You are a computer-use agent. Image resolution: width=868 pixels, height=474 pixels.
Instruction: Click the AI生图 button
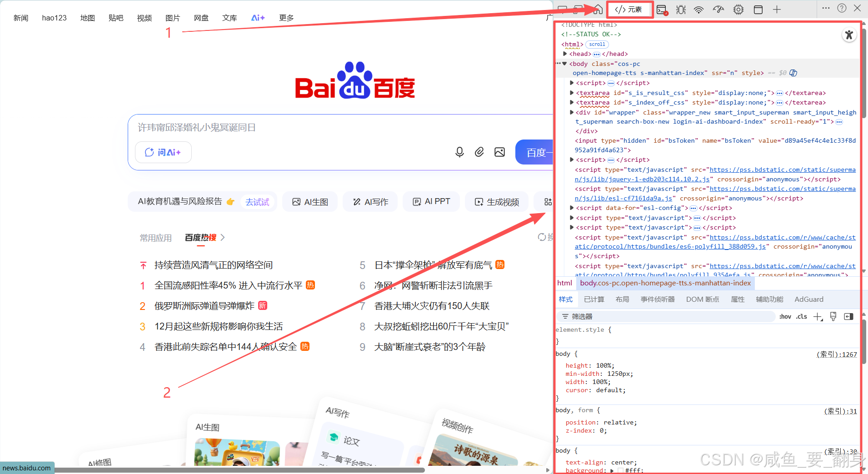tap(310, 202)
